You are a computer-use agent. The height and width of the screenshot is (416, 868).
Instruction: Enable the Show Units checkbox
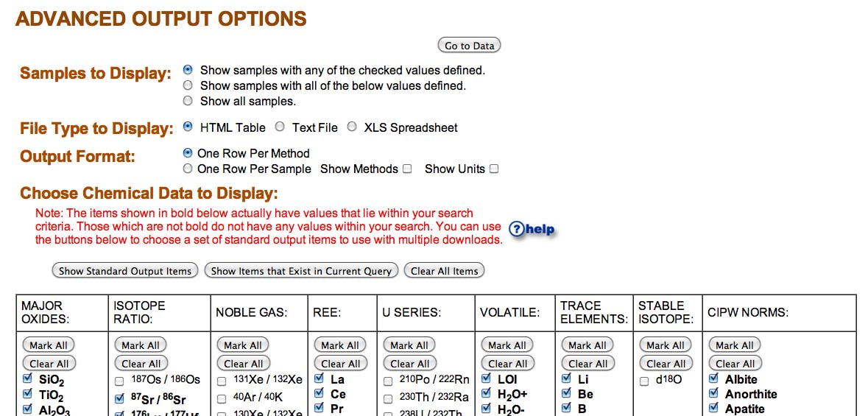tap(494, 169)
